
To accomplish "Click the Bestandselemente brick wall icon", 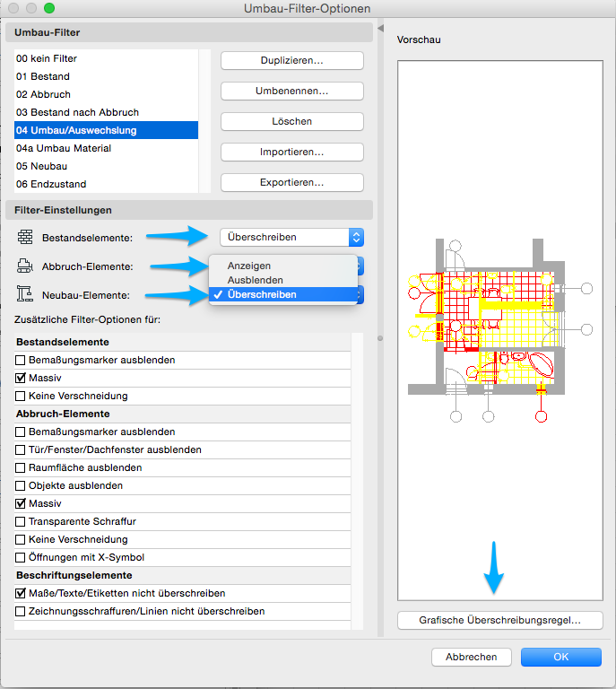I will click(24, 237).
